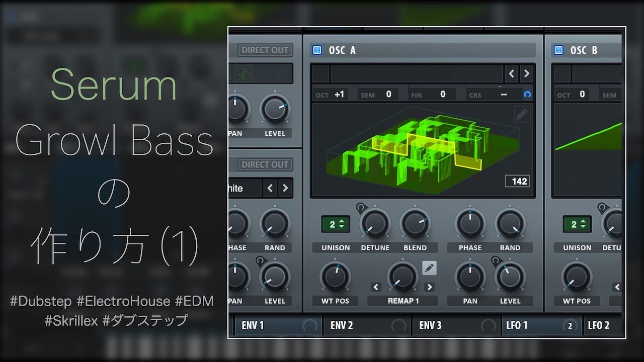The height and width of the screenshot is (362, 644).
Task: Switch to ENV 2 tab
Action: coord(367,325)
